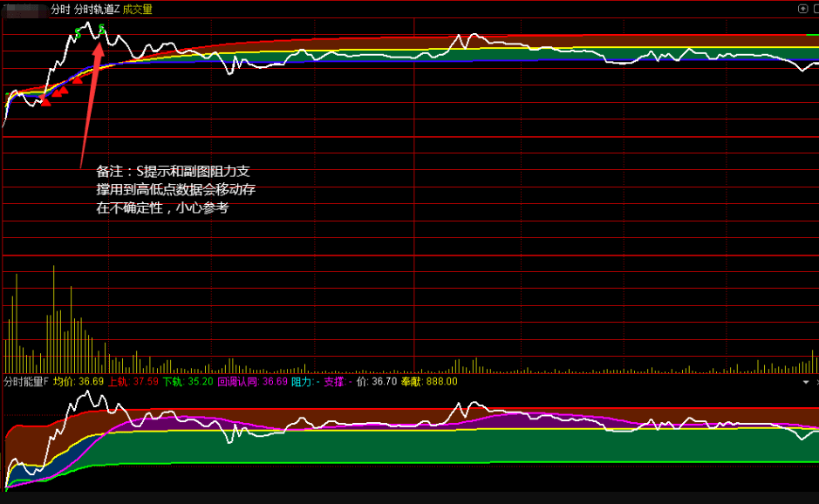The height and width of the screenshot is (504, 819).
Task: Open the sub-chart dropdown arrow at right
Action: [805, 382]
